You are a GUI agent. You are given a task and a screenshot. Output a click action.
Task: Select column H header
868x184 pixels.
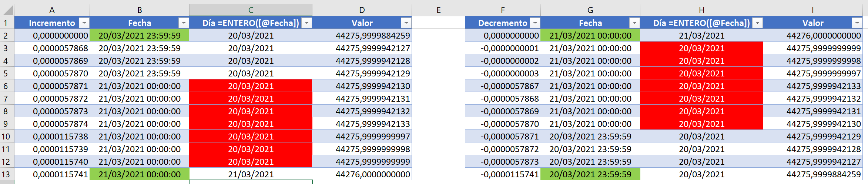tap(701, 10)
